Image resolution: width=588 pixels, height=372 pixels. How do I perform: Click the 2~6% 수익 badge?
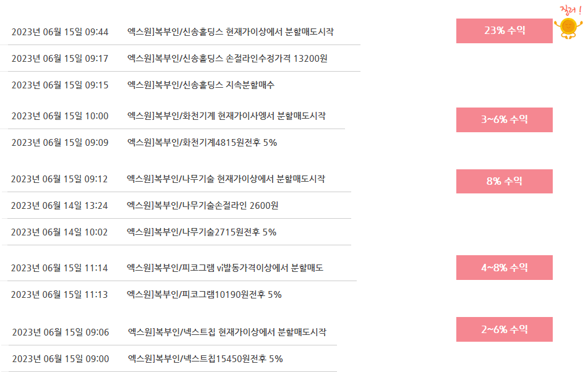coord(505,329)
